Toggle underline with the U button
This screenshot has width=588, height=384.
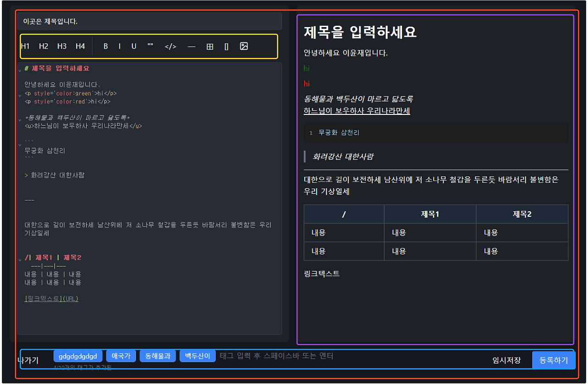pos(134,46)
